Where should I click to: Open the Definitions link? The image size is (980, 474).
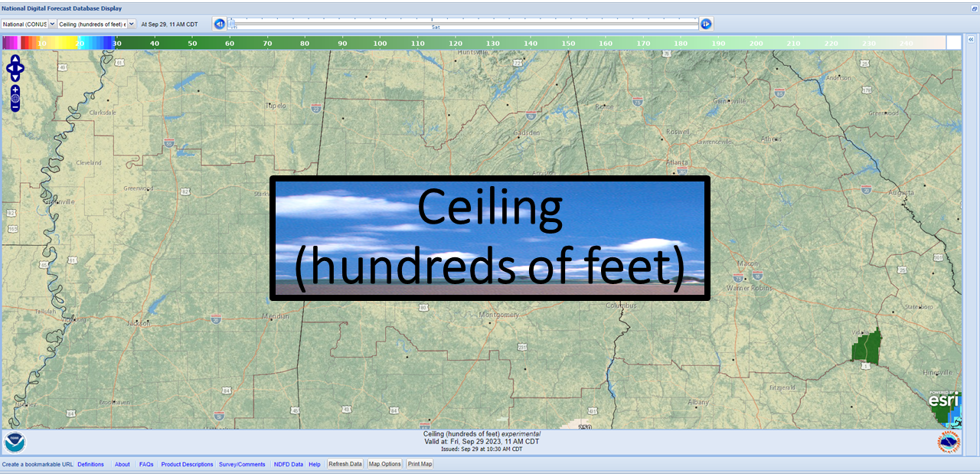point(90,464)
